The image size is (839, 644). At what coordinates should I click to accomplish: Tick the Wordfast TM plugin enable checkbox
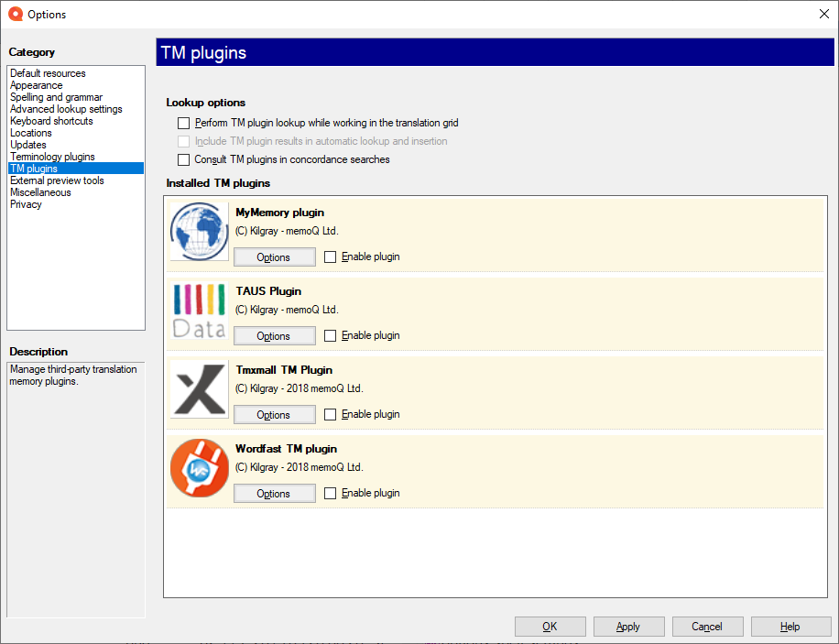(x=331, y=494)
